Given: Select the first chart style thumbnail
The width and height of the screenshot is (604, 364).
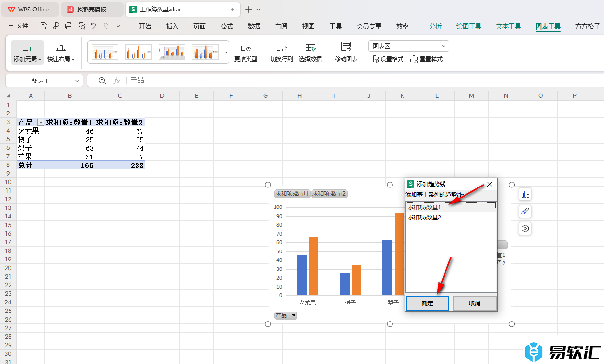Looking at the screenshot, I should click(105, 52).
